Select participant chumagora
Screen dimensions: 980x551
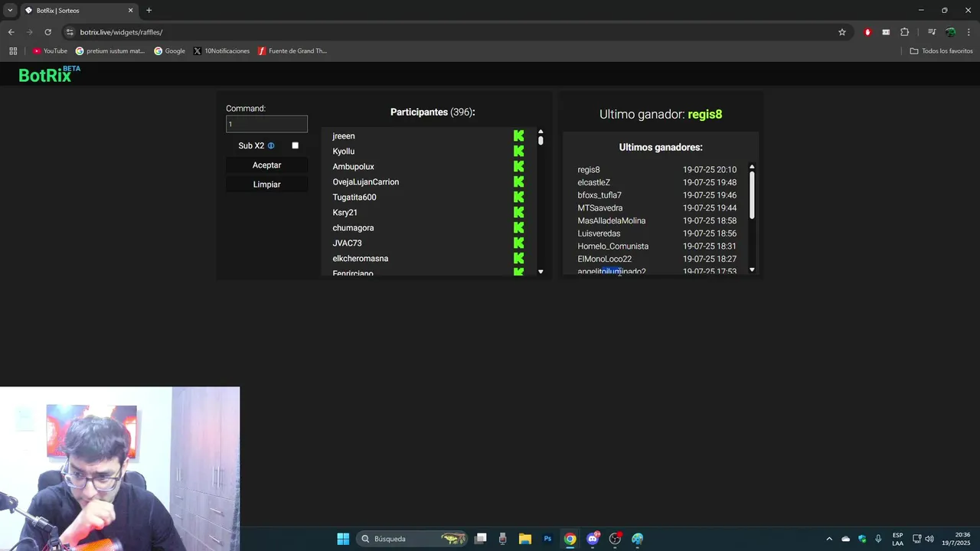353,228
